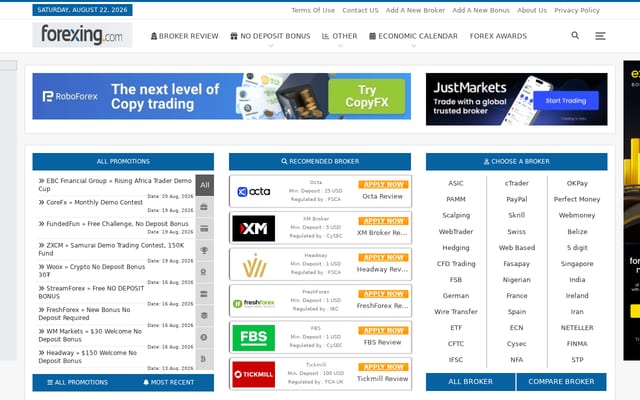Select the All filter tab in promotions
The width and height of the screenshot is (640, 400).
point(204,185)
